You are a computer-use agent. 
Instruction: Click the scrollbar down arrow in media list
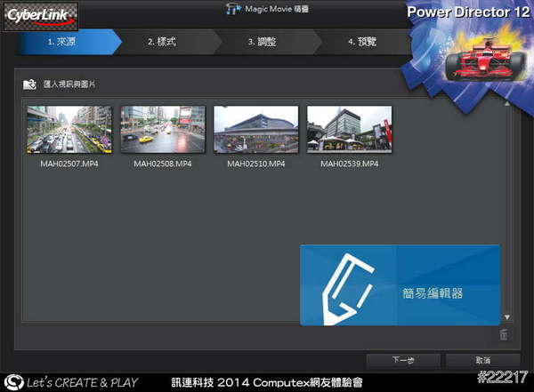[507, 317]
